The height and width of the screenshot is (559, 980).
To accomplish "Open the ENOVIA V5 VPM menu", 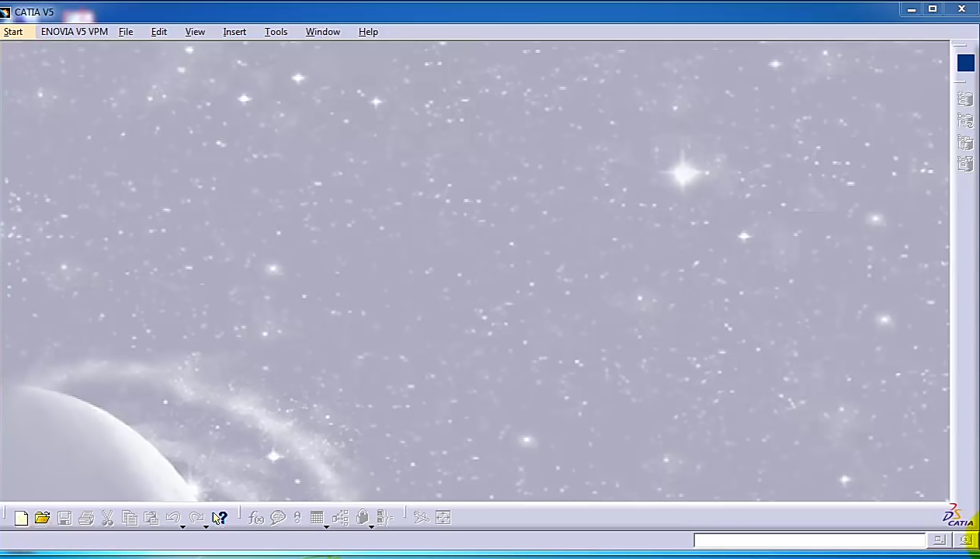I will pyautogui.click(x=74, y=32).
